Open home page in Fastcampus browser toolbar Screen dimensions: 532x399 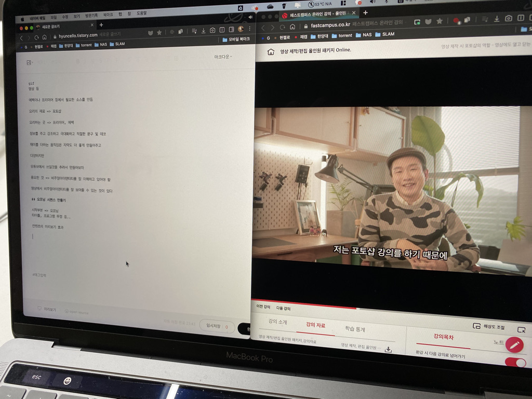click(x=292, y=27)
